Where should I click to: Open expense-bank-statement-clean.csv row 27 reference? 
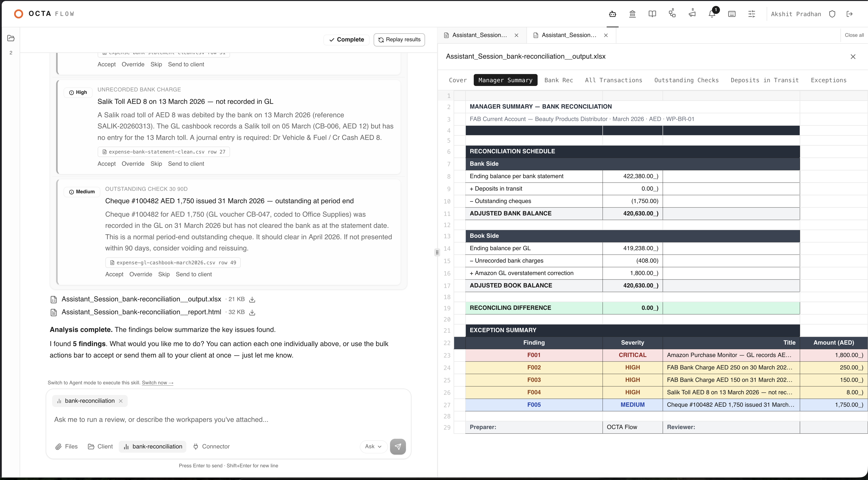(x=164, y=152)
